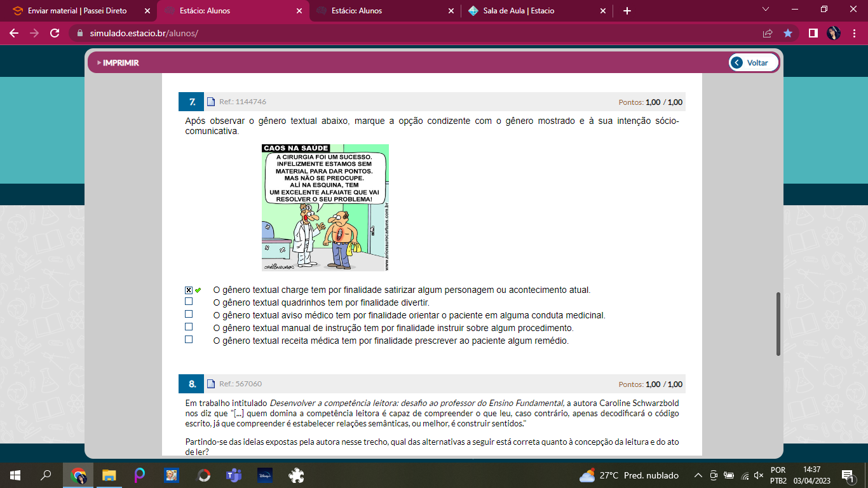Reload the page with the refresh icon
868x488 pixels.
[x=55, y=33]
